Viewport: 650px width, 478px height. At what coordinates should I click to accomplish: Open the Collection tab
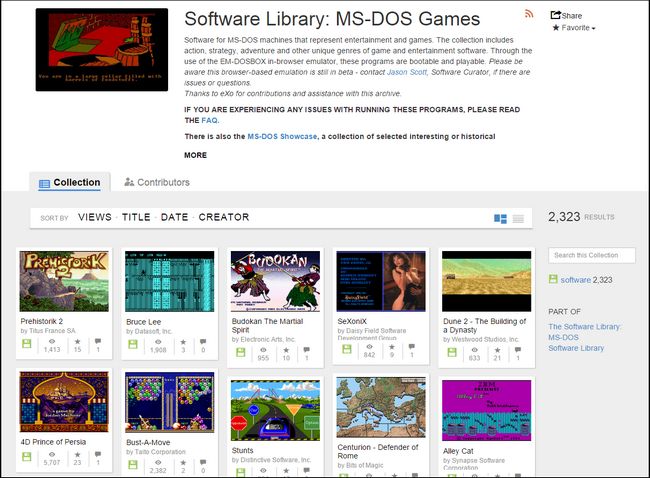(x=70, y=182)
